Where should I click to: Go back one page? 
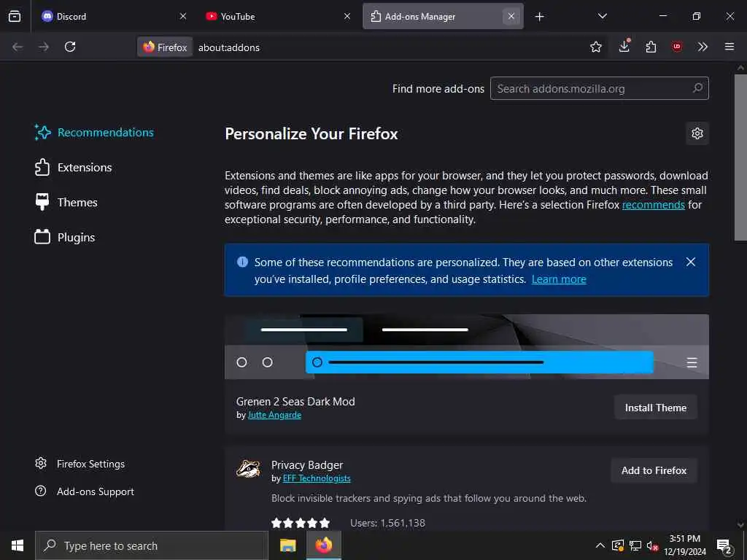18,47
